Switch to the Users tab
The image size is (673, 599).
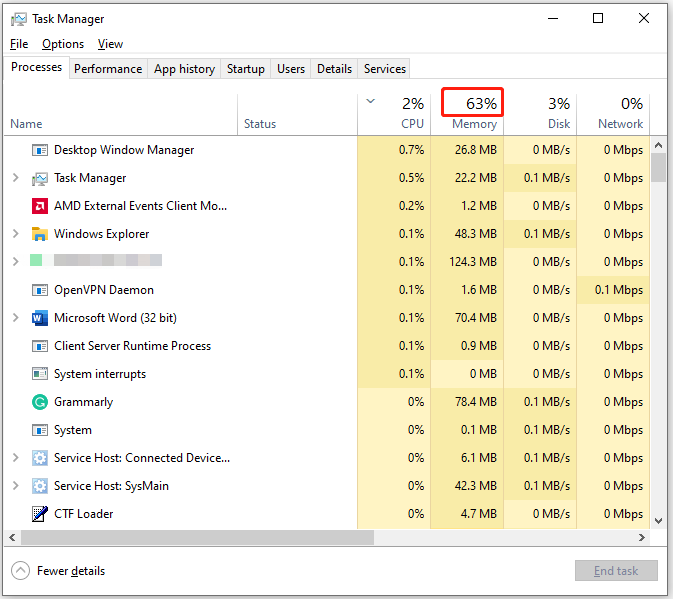pos(291,69)
